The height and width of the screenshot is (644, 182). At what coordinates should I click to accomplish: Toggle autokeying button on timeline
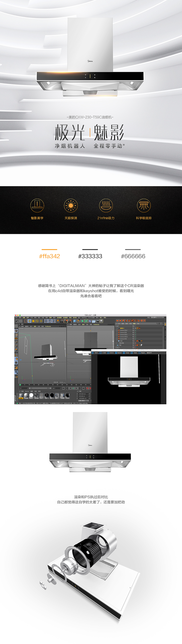point(90,388)
